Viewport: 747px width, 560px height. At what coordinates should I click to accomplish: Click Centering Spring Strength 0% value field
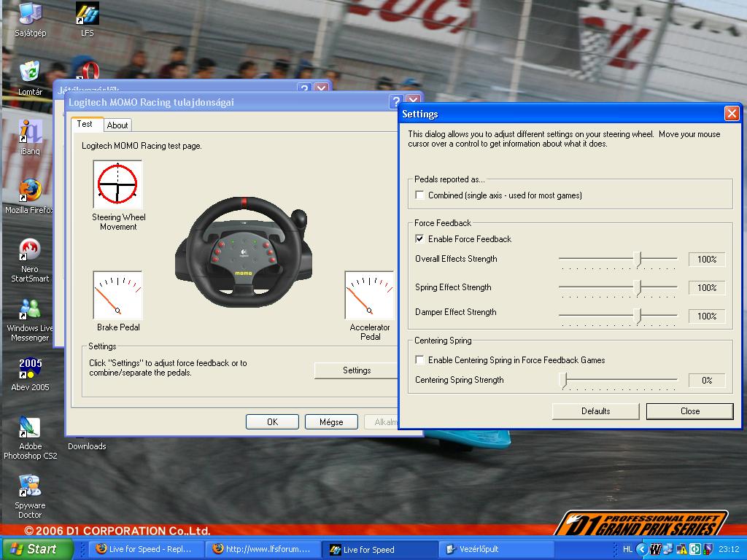point(707,381)
